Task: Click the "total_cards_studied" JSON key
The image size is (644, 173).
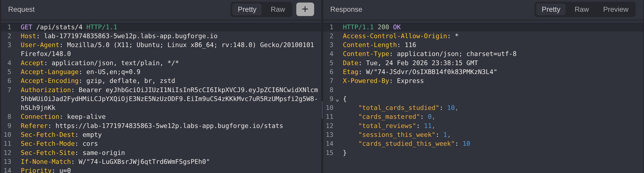Action: (399, 108)
